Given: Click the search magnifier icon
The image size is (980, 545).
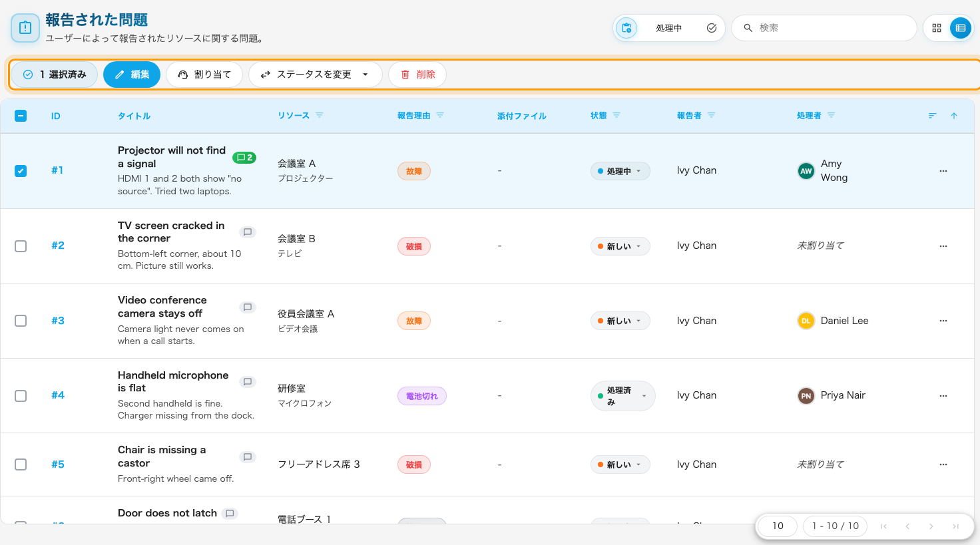Looking at the screenshot, I should [x=748, y=28].
